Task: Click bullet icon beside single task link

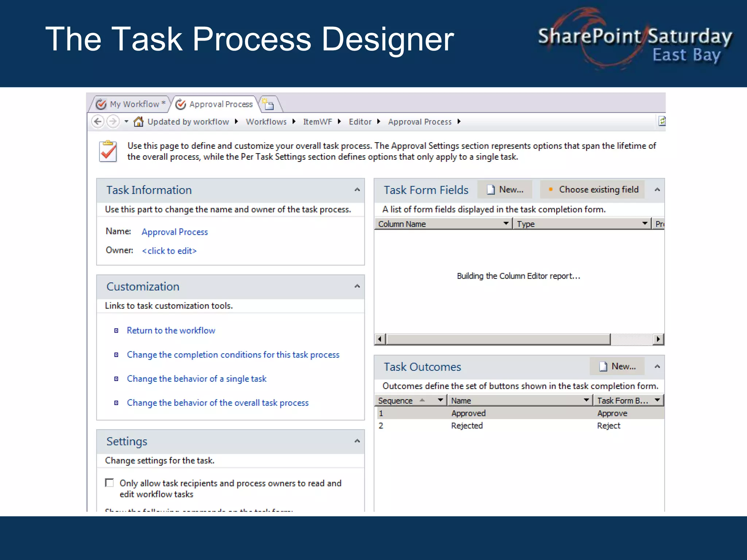Action: point(116,379)
